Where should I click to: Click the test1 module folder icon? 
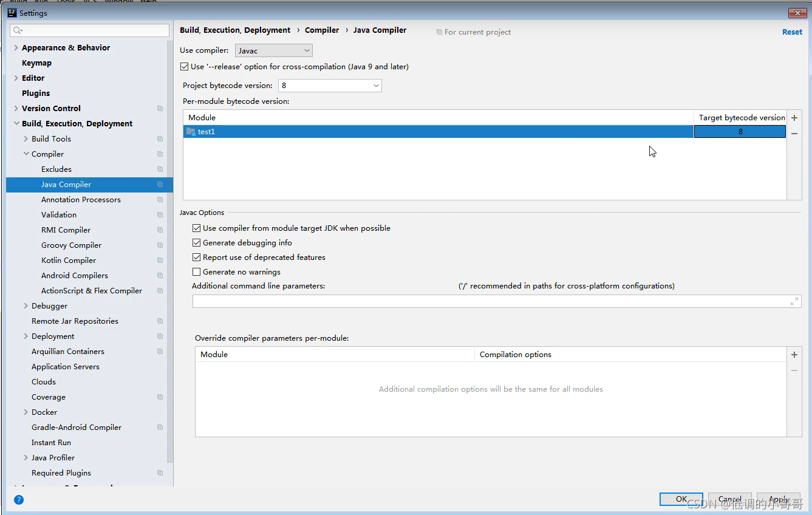pyautogui.click(x=191, y=132)
